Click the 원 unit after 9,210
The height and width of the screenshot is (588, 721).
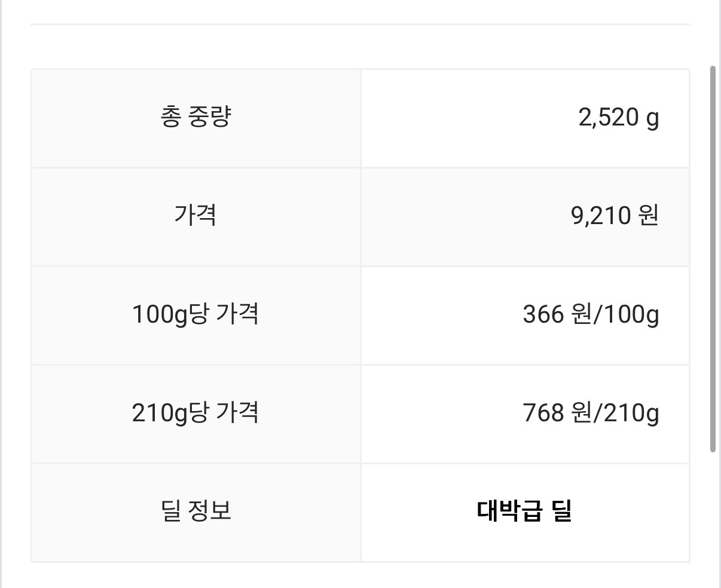point(649,215)
